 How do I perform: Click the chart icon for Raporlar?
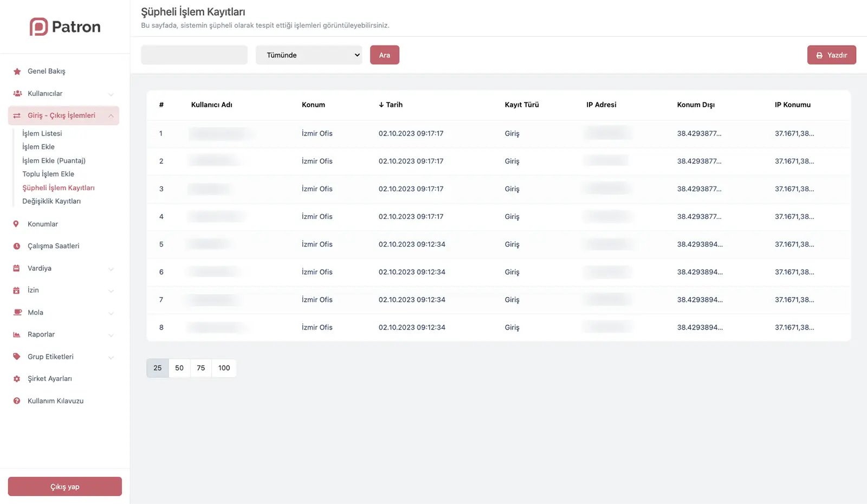pos(17,335)
